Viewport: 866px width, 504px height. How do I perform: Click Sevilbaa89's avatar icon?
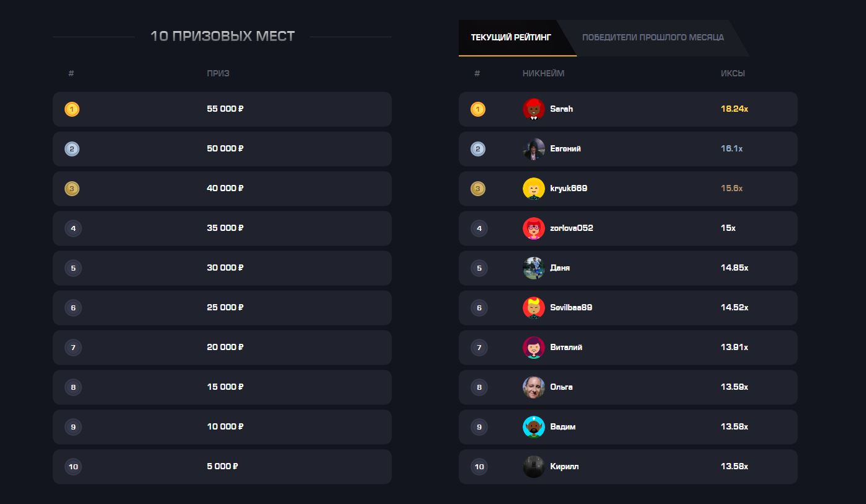pyautogui.click(x=534, y=308)
